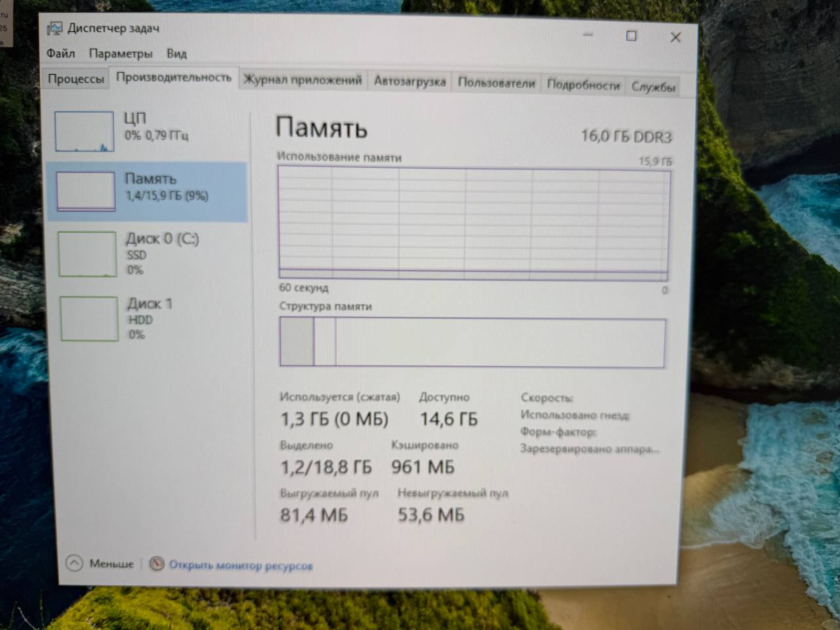
Task: Open the Пользователи tab
Action: (496, 82)
